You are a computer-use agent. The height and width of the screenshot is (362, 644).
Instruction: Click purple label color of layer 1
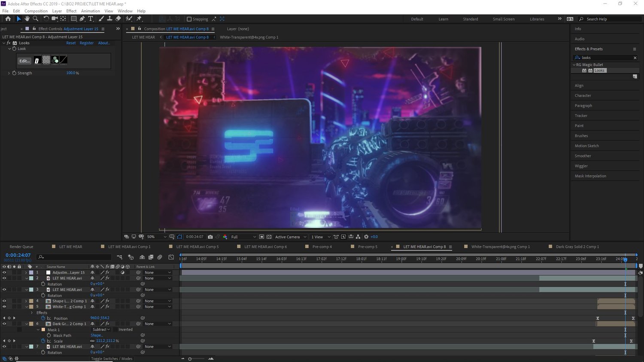point(31,272)
